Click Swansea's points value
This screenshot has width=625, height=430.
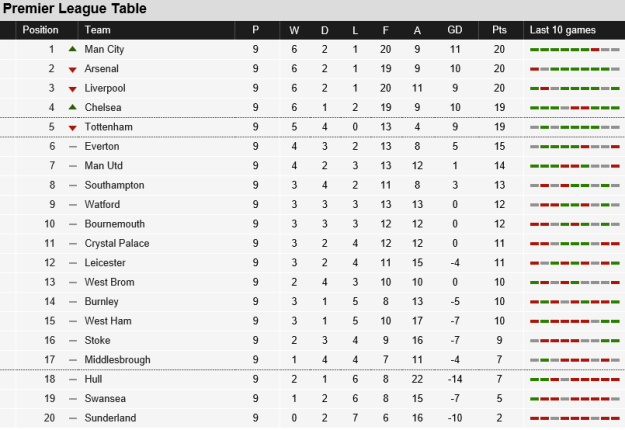coord(499,398)
